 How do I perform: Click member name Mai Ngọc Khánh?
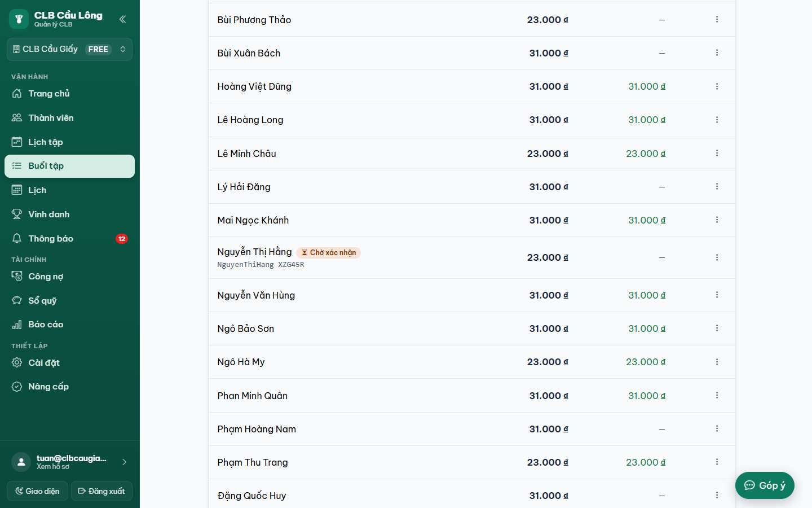tap(253, 220)
